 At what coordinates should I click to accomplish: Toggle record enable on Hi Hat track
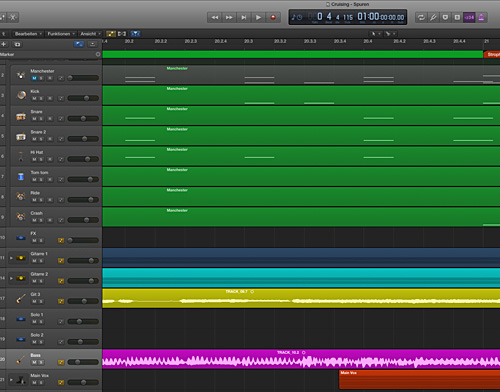point(50,160)
